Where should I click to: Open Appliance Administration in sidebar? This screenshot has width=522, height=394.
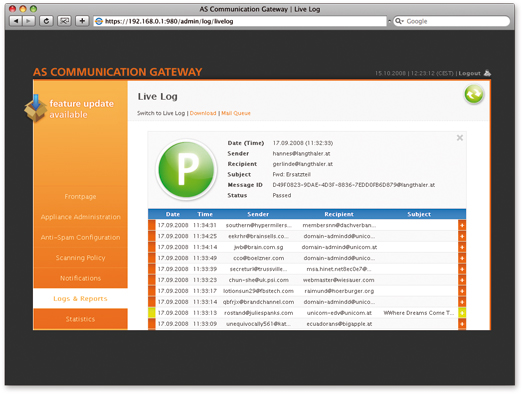80,217
